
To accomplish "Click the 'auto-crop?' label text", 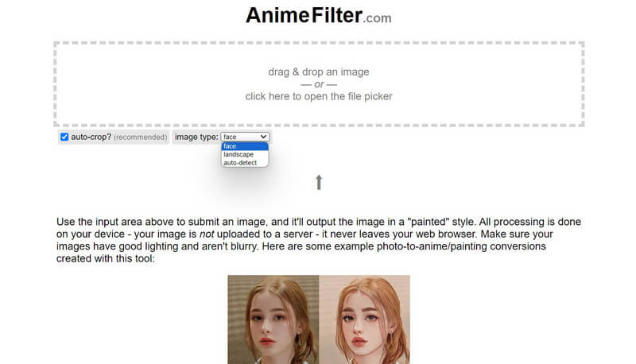I will click(x=91, y=137).
